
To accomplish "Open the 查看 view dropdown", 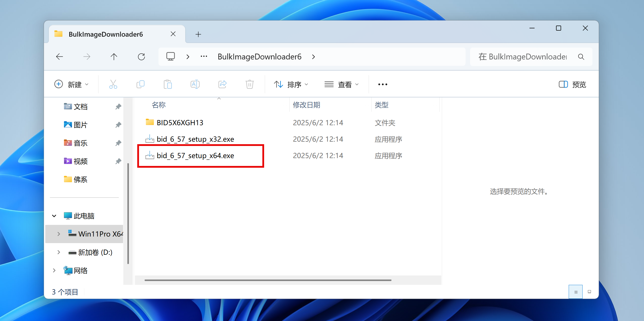I will [x=342, y=84].
